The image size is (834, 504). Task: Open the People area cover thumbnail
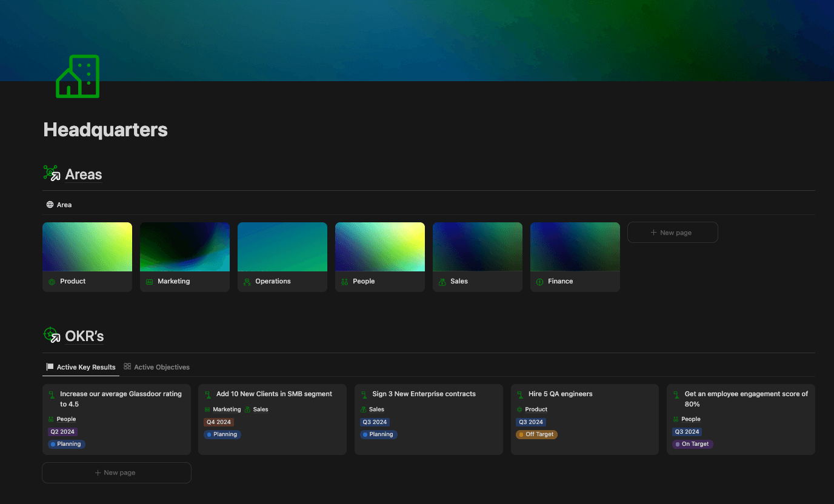tap(380, 247)
